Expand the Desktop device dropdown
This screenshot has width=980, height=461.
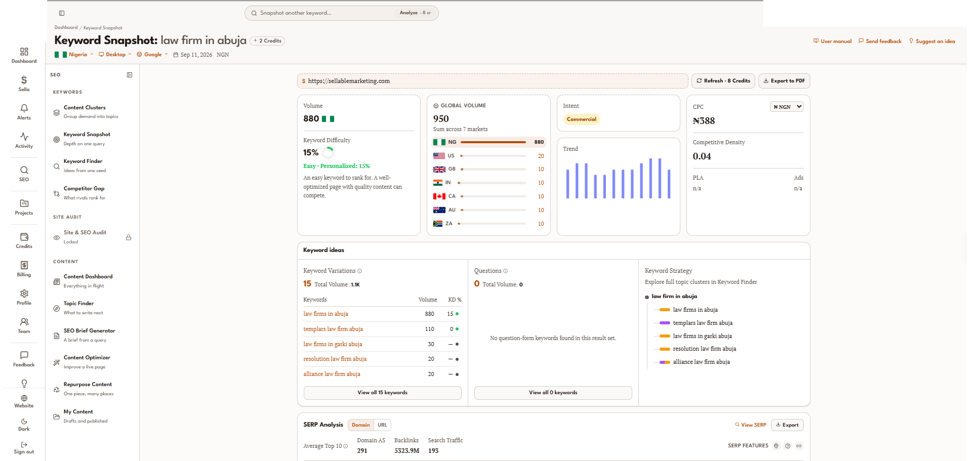click(x=115, y=55)
